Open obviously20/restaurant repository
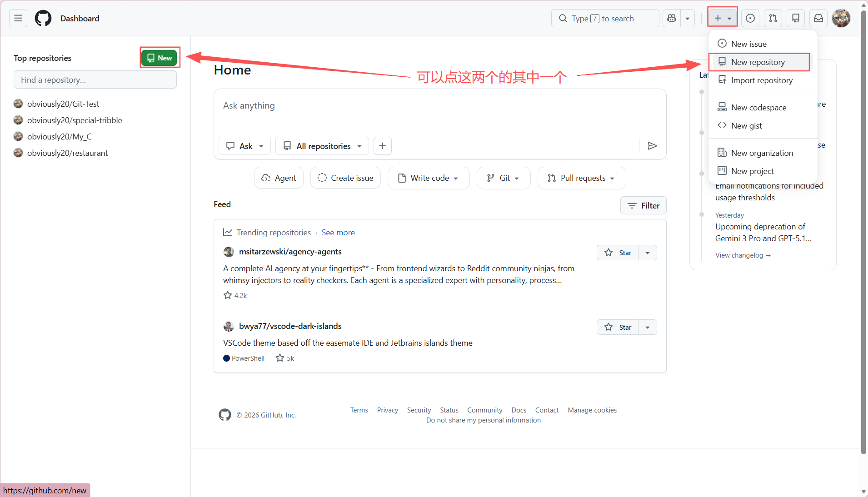Image resolution: width=868 pixels, height=497 pixels. [67, 153]
